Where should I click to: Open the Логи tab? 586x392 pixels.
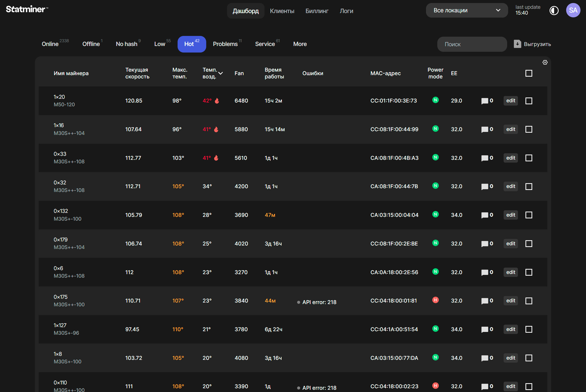coord(346,11)
